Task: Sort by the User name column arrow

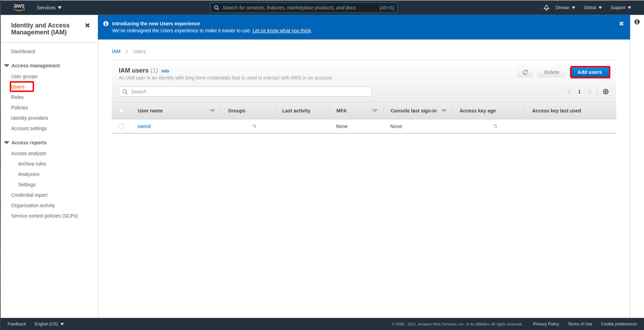Action: coord(212,111)
